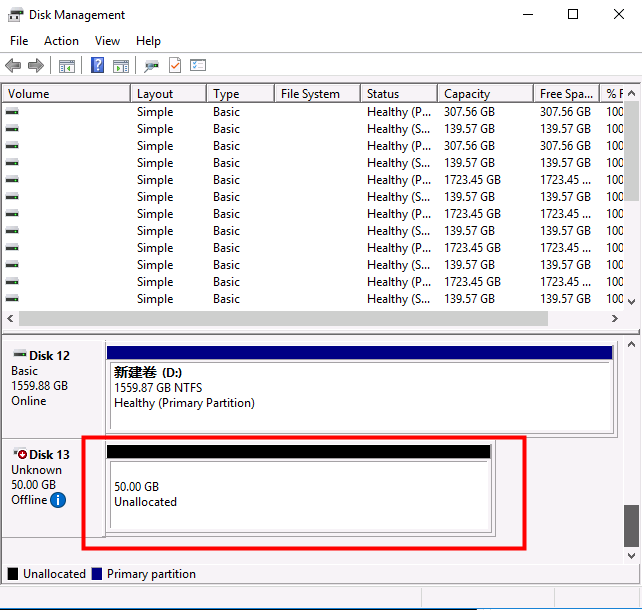The height and width of the screenshot is (610, 642).
Task: Click disk pane scroll up arrow
Action: pos(631,345)
